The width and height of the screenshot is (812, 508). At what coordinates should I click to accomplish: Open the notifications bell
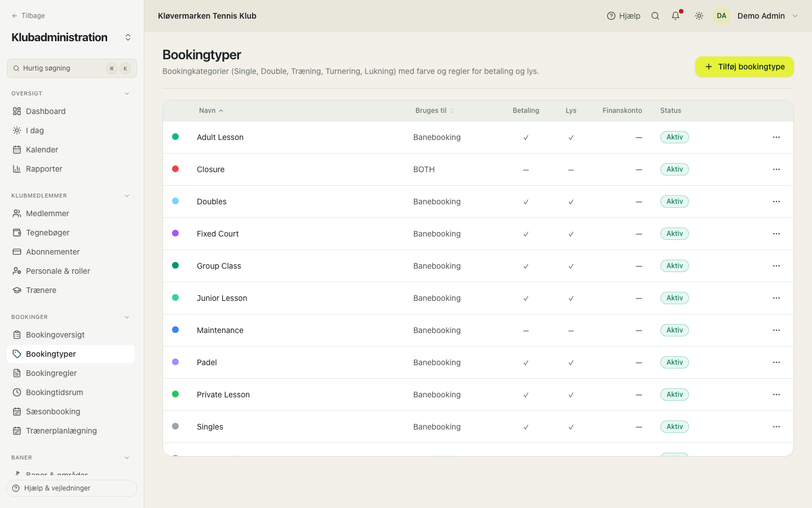coord(676,16)
